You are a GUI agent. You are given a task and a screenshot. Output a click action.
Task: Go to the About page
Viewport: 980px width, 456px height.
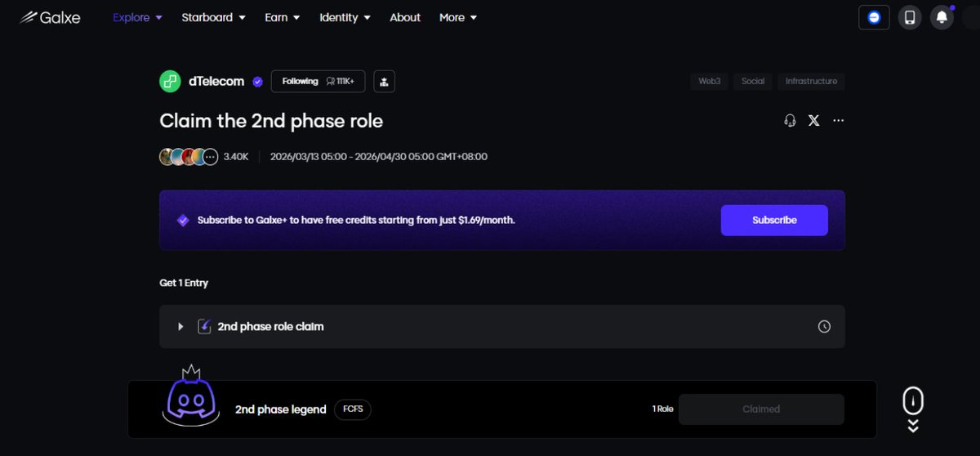point(405,17)
